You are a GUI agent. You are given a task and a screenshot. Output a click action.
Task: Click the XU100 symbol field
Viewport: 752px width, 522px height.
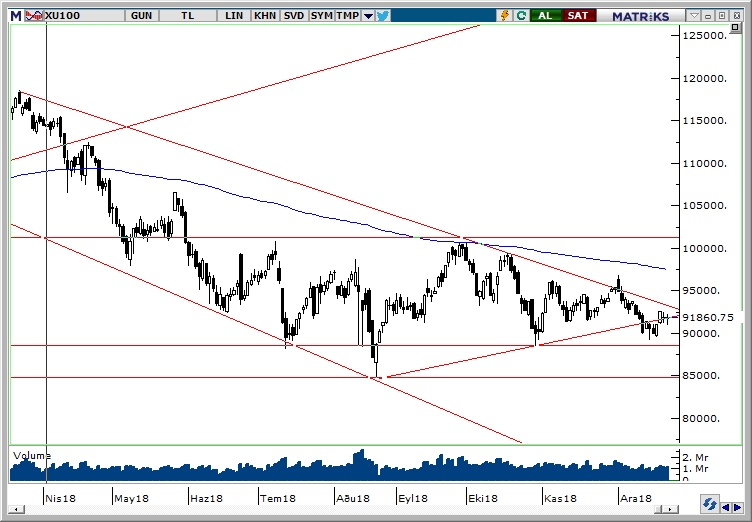click(x=84, y=16)
